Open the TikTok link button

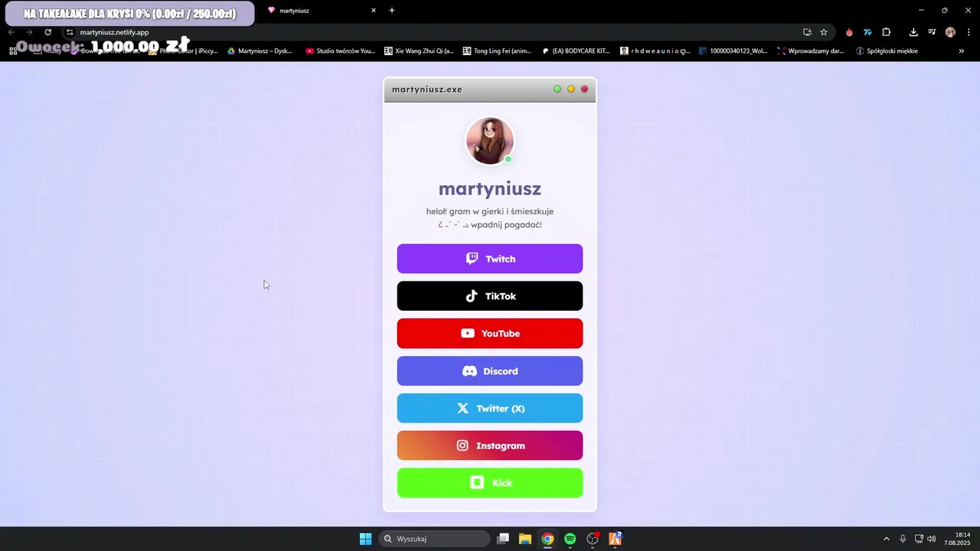point(490,296)
